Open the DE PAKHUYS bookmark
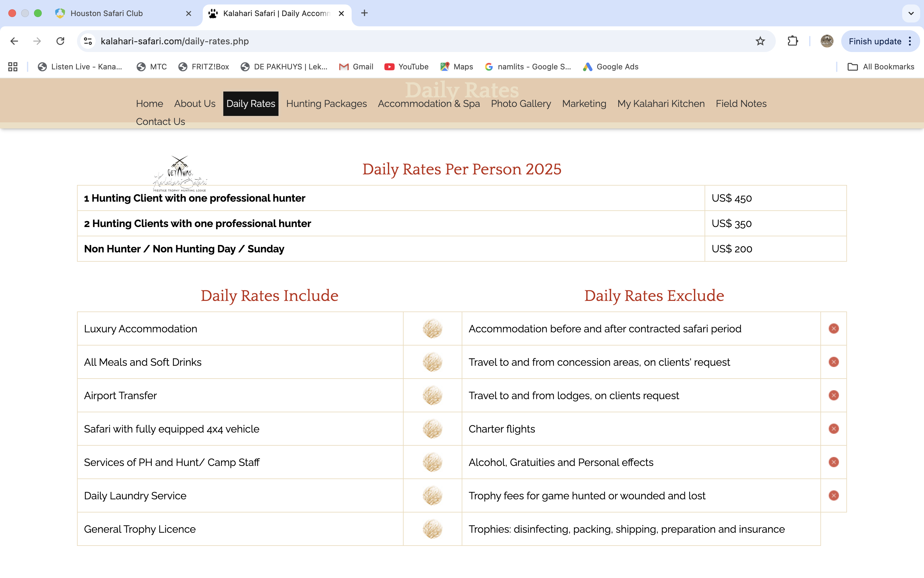 coord(284,66)
